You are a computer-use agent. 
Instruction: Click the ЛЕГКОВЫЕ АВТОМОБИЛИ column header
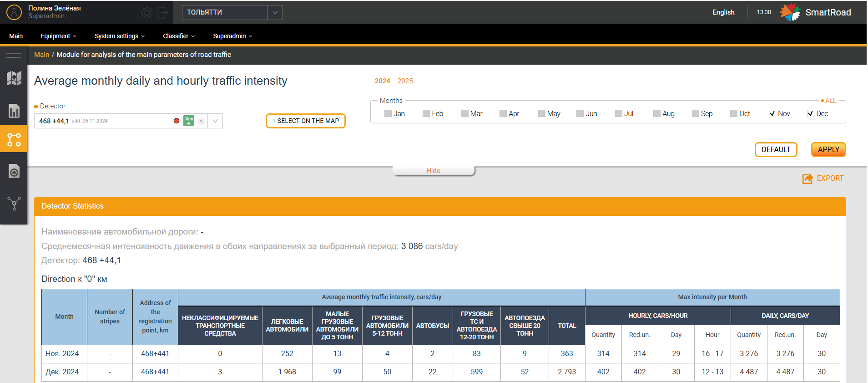pos(287,326)
